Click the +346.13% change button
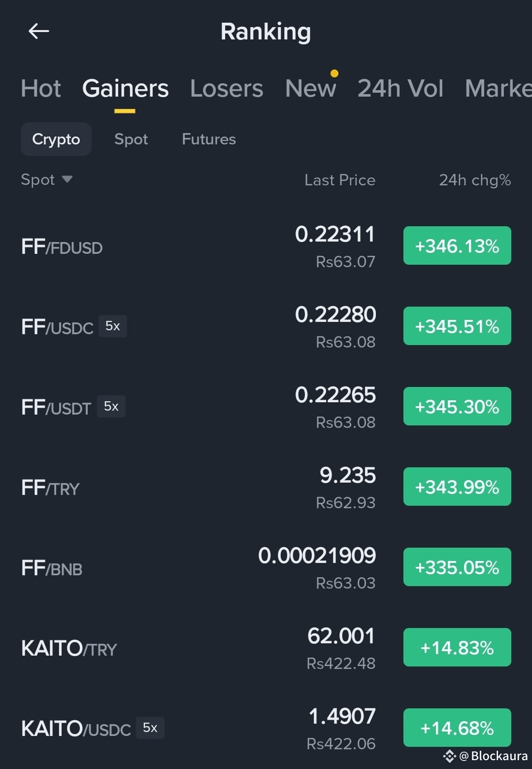532x769 pixels. pyautogui.click(x=457, y=245)
